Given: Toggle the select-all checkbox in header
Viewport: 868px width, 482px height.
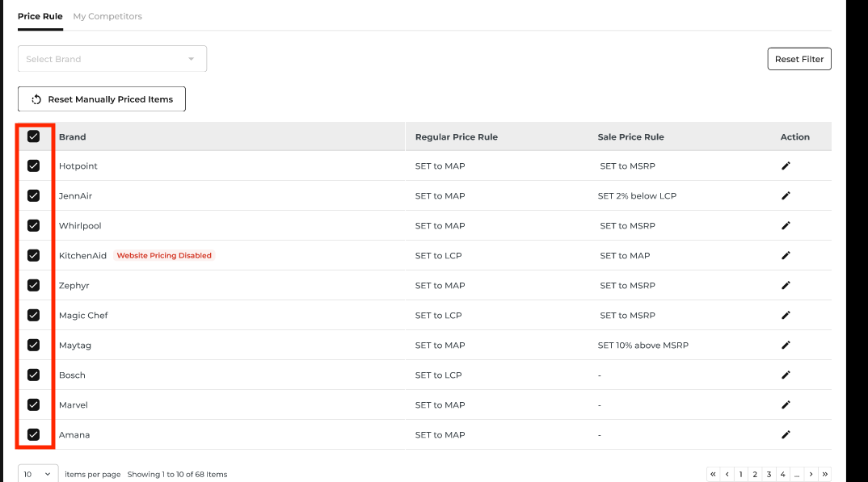Looking at the screenshot, I should click(33, 136).
